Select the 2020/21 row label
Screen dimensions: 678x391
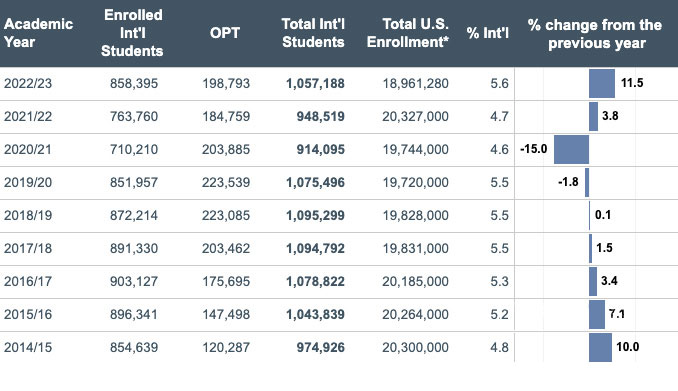coord(28,149)
